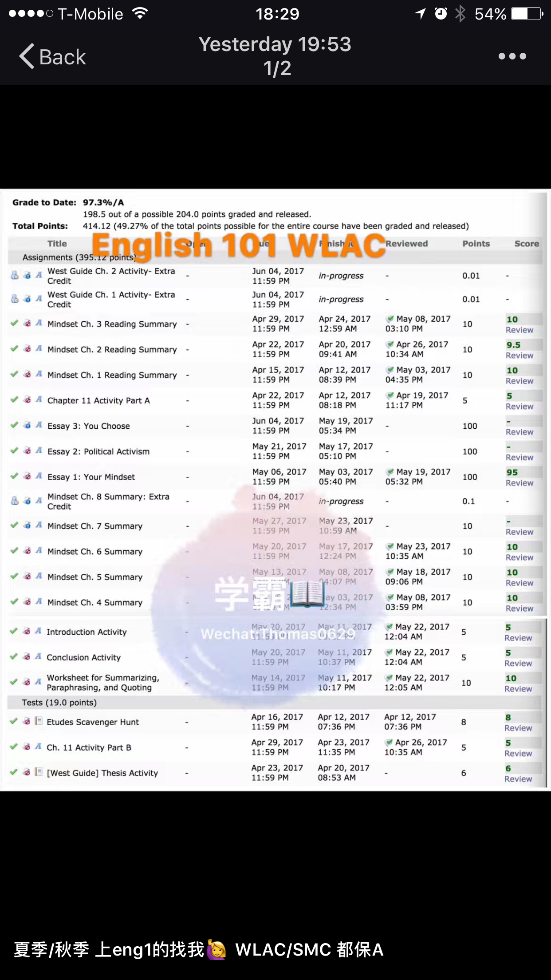This screenshot has width=551, height=980.
Task: Click document icon beside [West Guide] Thesis Activity
Action: [39, 772]
